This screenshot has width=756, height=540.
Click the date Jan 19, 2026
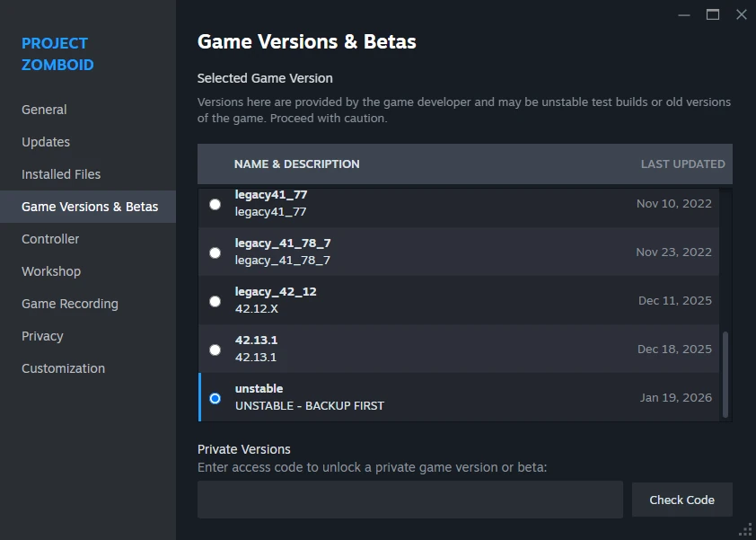tap(676, 398)
